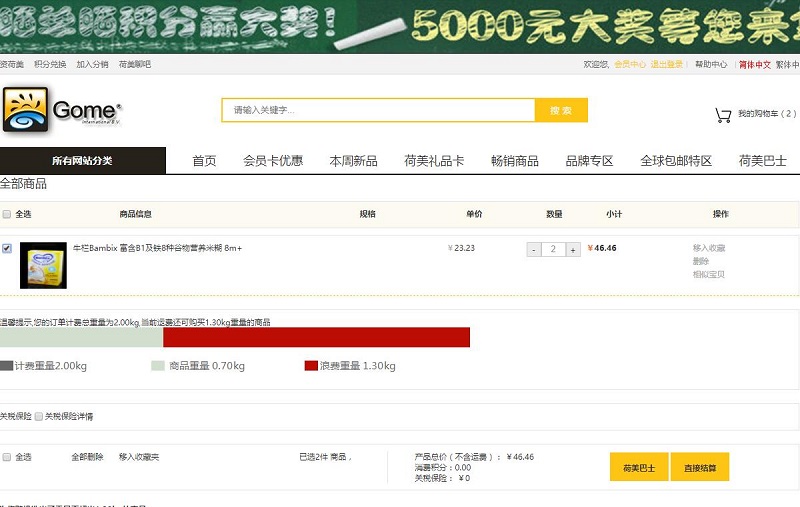Open 本周新品 nav item
The image size is (800, 507).
click(x=354, y=161)
